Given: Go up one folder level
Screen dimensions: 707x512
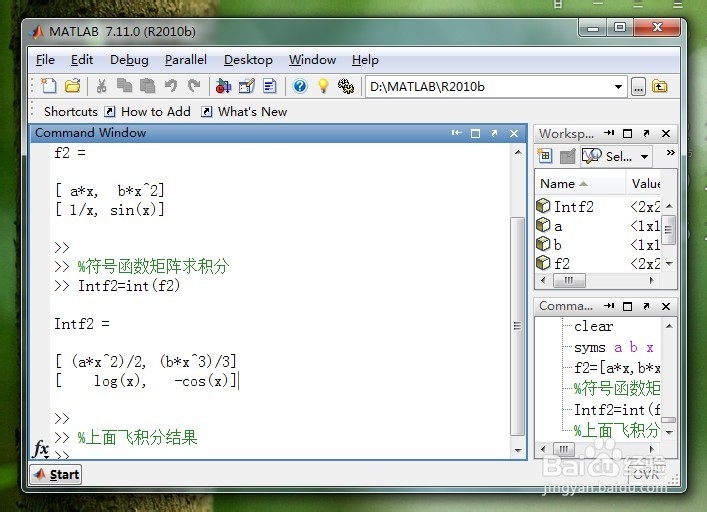Looking at the screenshot, I should 660,87.
